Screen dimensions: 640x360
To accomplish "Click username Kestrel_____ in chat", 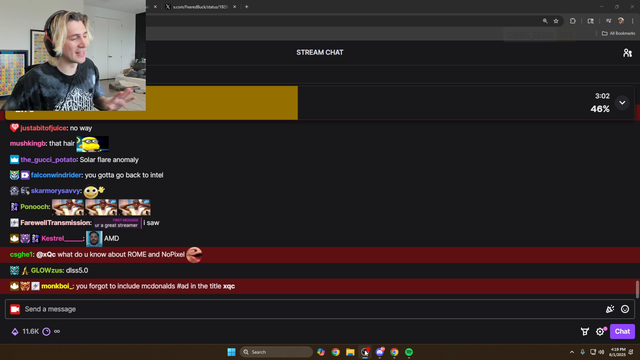I will (62, 238).
